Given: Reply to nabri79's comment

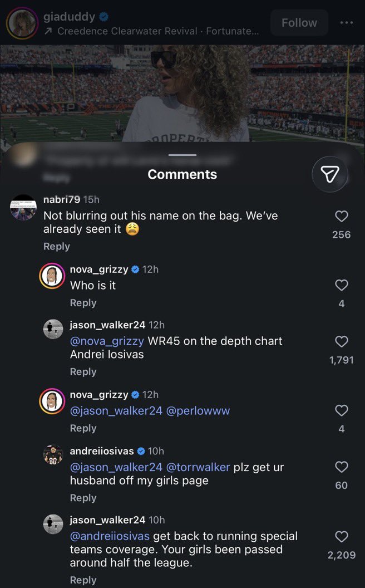Looking at the screenshot, I should [x=57, y=246].
